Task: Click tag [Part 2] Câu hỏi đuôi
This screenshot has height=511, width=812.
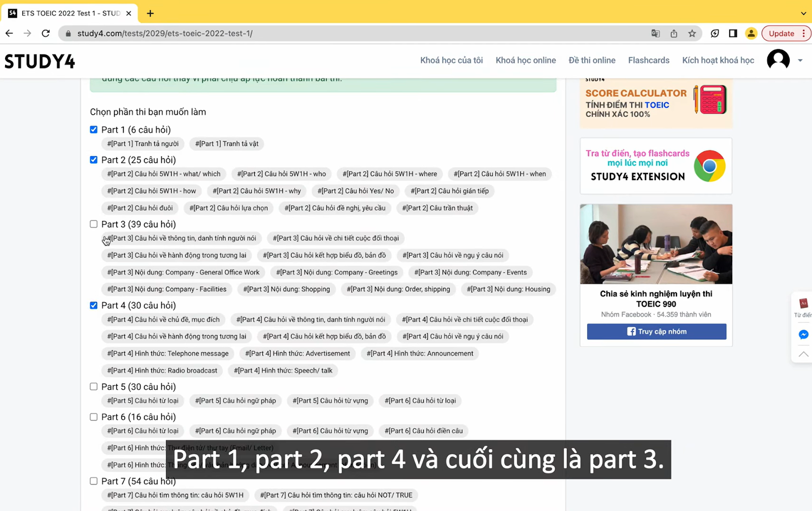Action: point(140,208)
